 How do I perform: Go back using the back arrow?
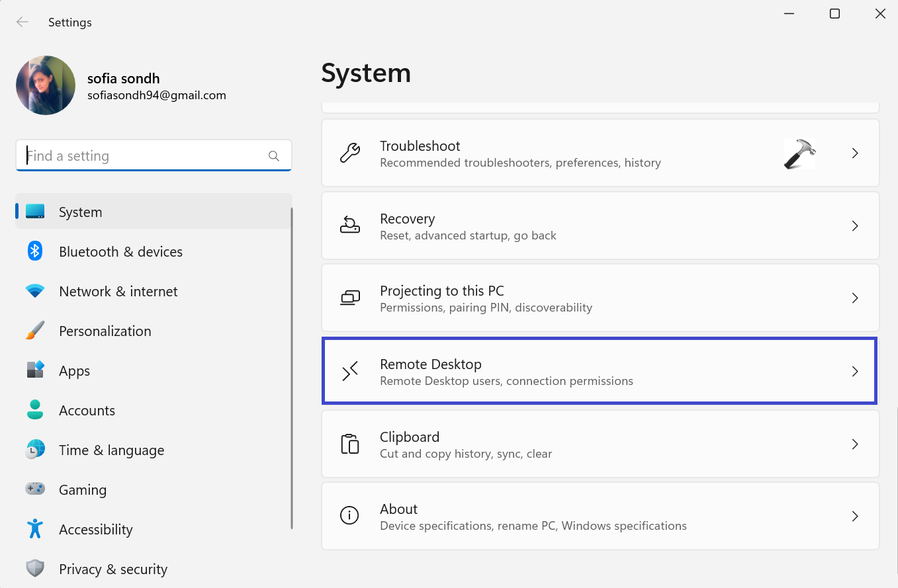pyautogui.click(x=22, y=22)
